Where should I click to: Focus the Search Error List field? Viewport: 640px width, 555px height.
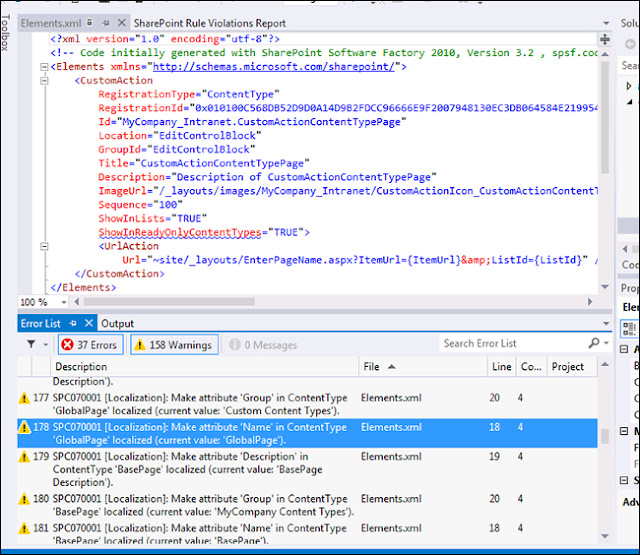tap(514, 344)
